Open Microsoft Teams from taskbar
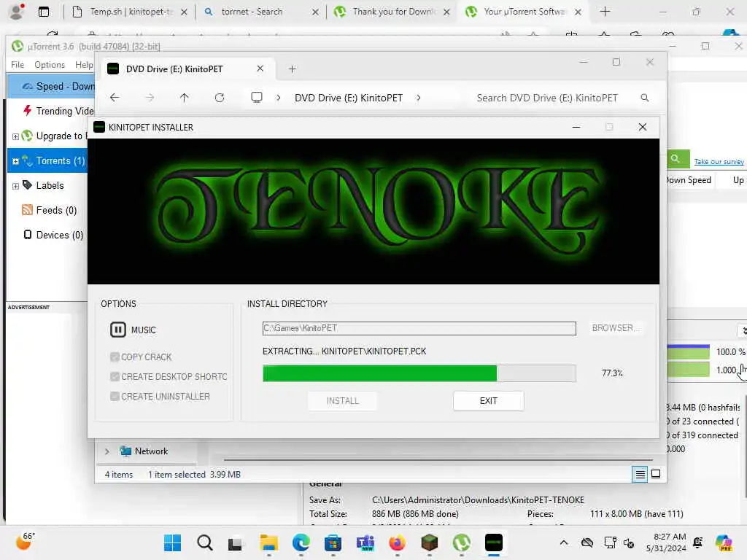The height and width of the screenshot is (560, 747). (365, 542)
